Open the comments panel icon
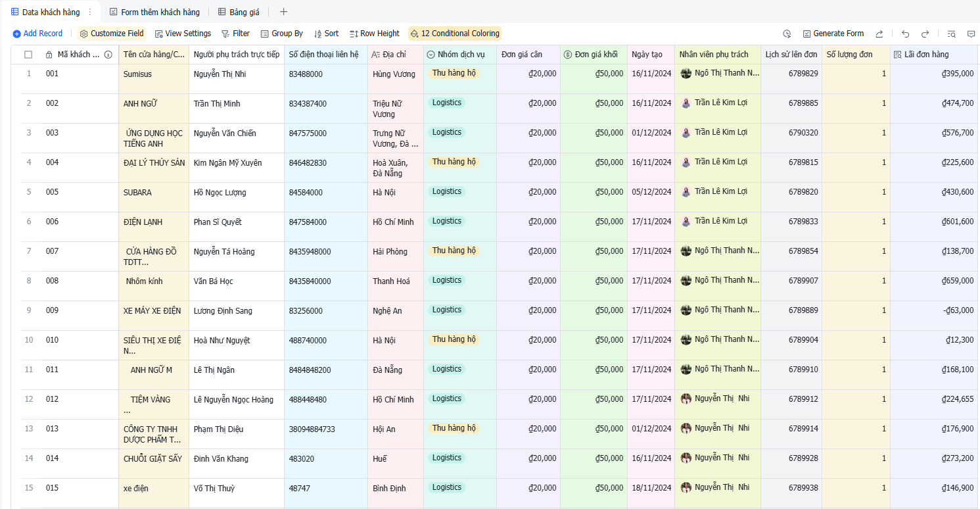980x509 pixels. tap(971, 34)
